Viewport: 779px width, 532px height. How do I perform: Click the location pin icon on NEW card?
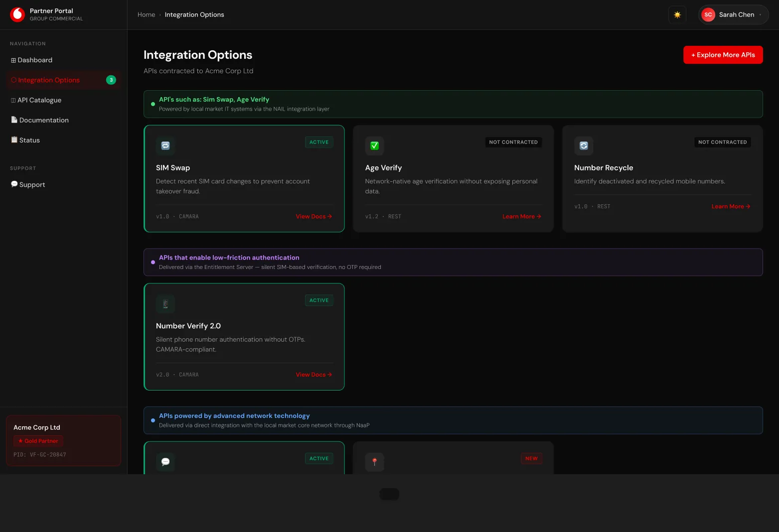tap(375, 462)
